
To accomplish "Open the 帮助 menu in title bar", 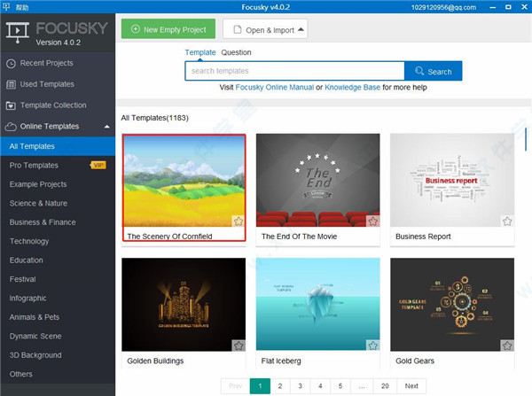I will click(22, 5).
